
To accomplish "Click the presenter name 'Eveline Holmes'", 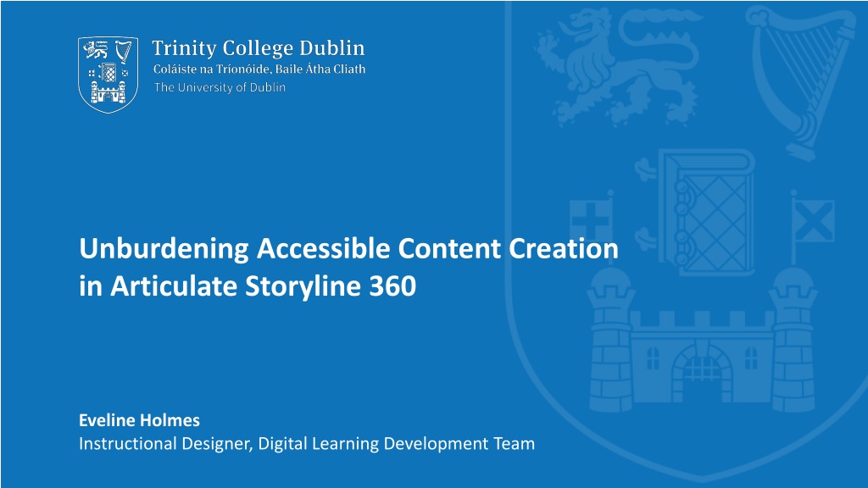I will [x=140, y=420].
